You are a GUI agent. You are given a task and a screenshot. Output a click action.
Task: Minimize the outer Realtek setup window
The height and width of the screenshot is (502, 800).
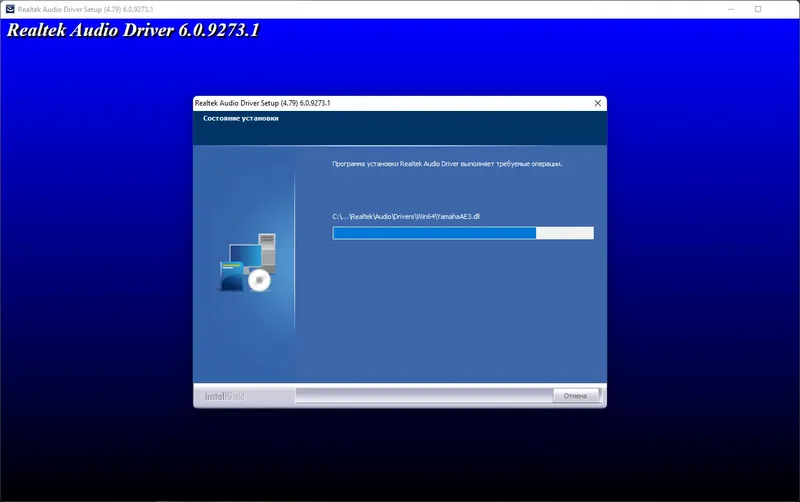tap(731, 9)
